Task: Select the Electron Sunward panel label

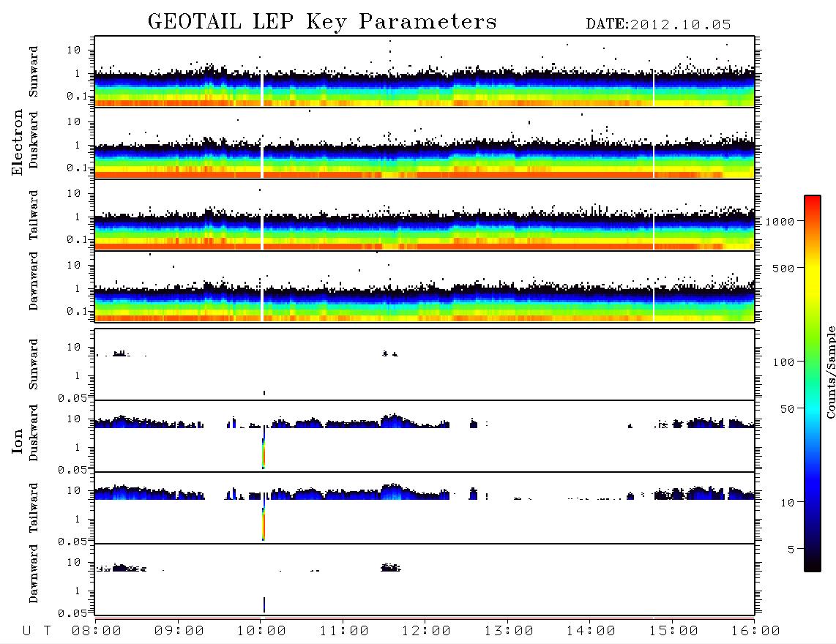Action: coord(34,72)
